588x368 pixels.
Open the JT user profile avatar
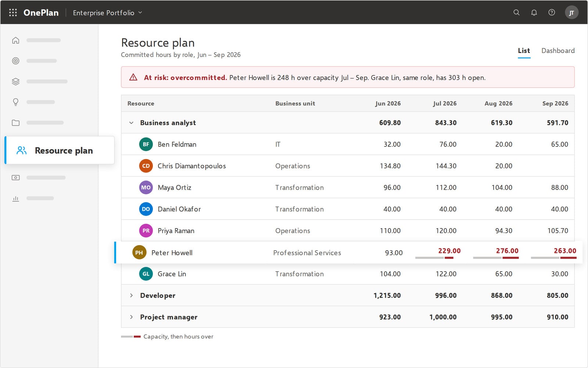point(571,13)
